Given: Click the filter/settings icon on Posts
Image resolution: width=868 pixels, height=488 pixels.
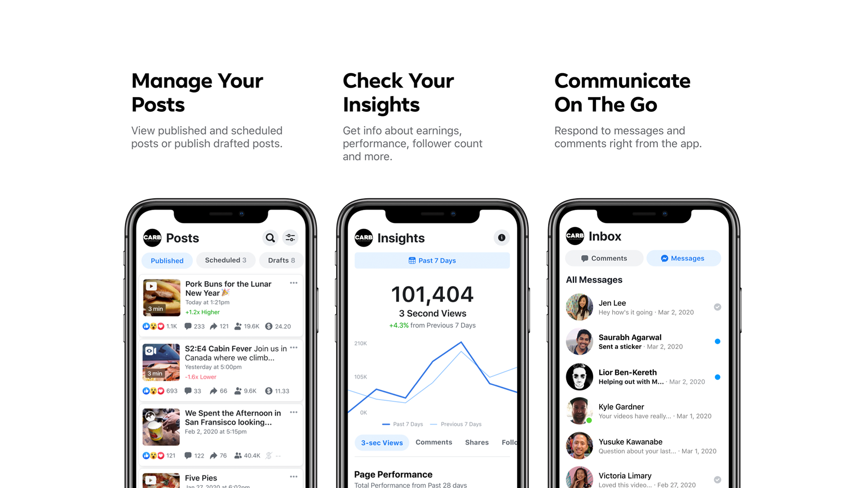Looking at the screenshot, I should point(290,237).
